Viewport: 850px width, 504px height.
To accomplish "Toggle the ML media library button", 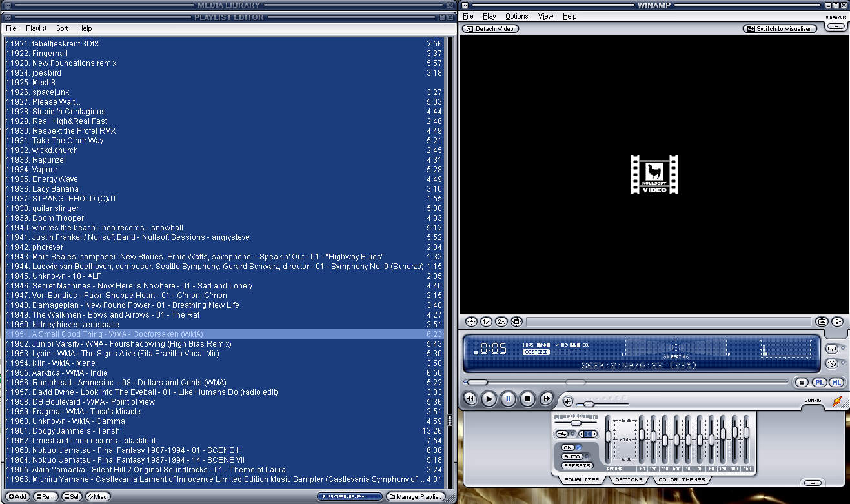I will point(836,382).
